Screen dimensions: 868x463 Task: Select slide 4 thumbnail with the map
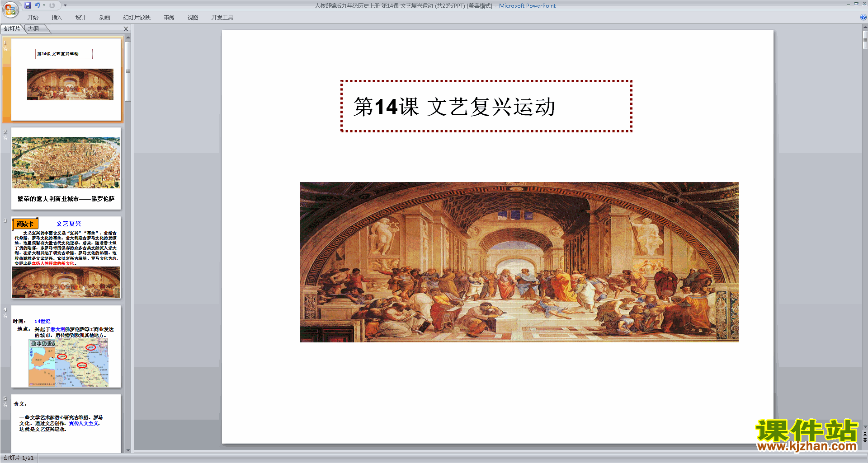(66, 346)
